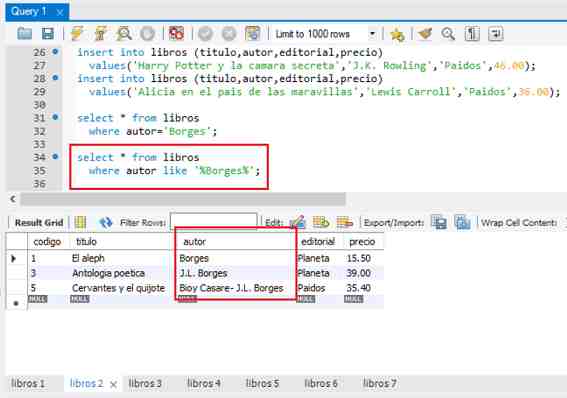Switch to the libros 7 result tab
Image resolution: width=567 pixels, height=398 pixels.
[380, 383]
